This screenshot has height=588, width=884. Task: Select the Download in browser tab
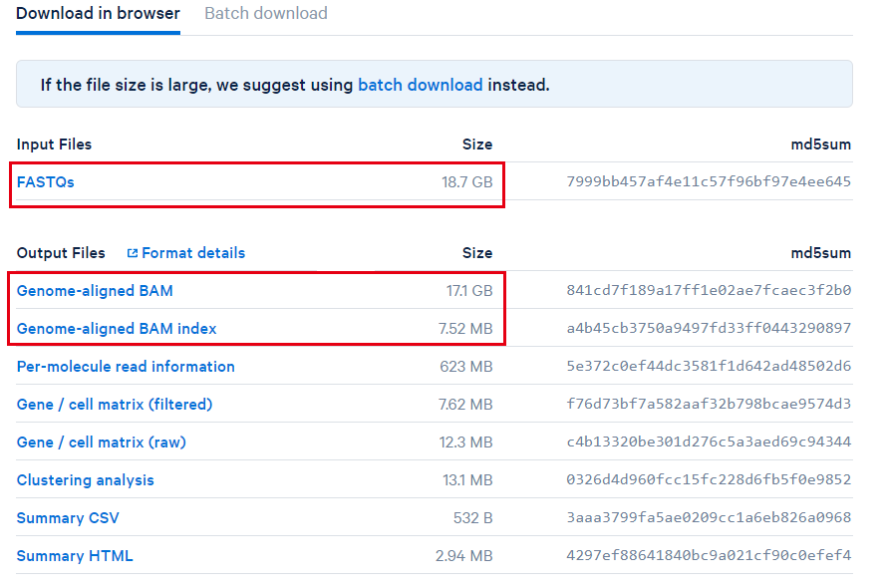click(98, 13)
